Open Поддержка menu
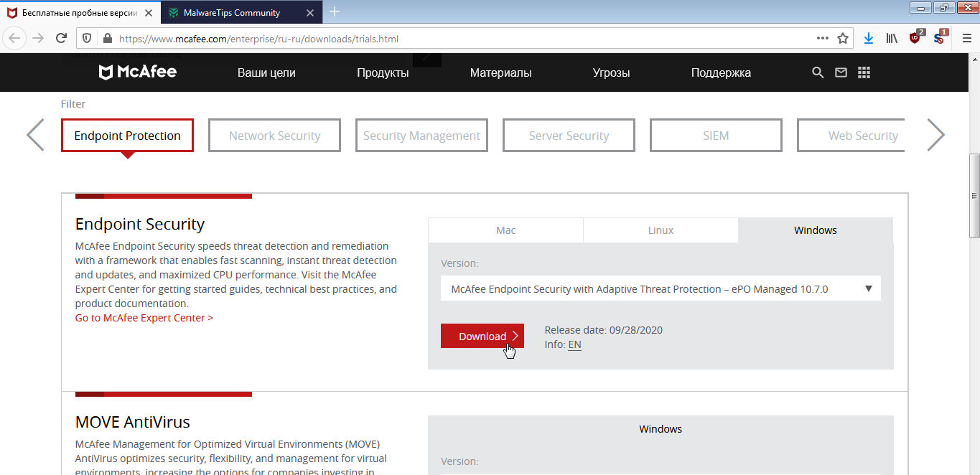980x475 pixels. point(721,72)
